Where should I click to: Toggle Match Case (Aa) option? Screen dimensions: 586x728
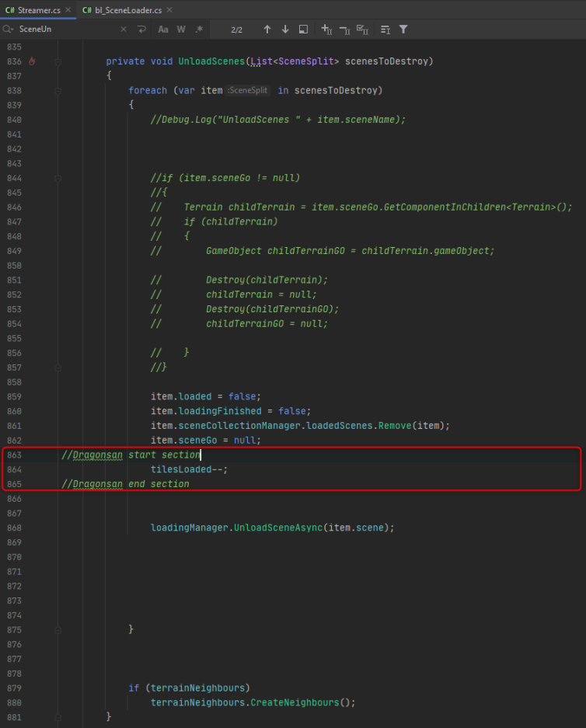click(x=163, y=30)
